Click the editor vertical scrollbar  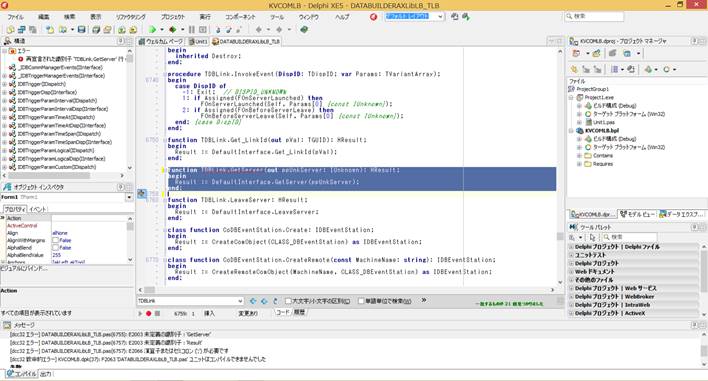(x=560, y=167)
